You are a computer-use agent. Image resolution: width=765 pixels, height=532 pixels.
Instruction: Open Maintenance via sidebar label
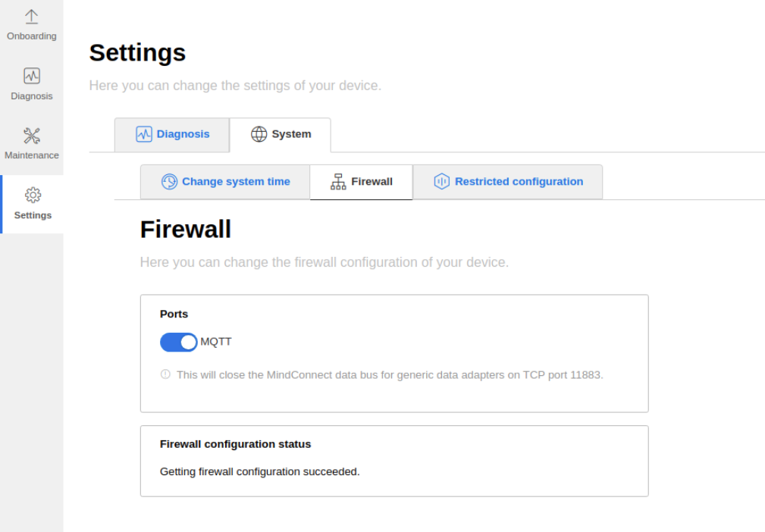[32, 155]
